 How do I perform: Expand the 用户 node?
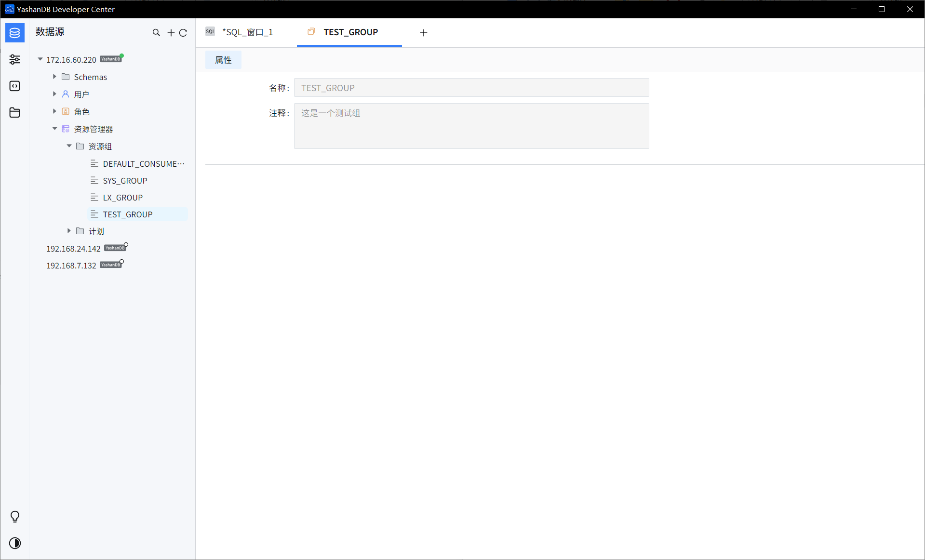[x=54, y=94]
